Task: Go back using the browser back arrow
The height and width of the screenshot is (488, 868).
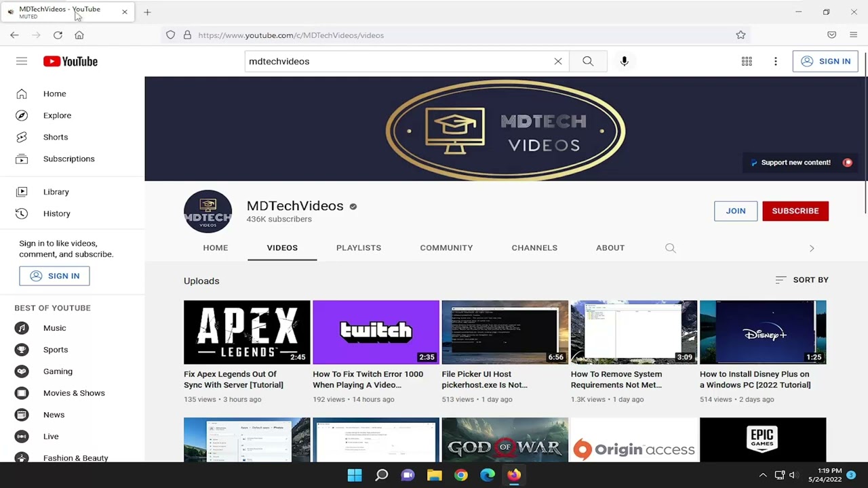Action: click(14, 35)
